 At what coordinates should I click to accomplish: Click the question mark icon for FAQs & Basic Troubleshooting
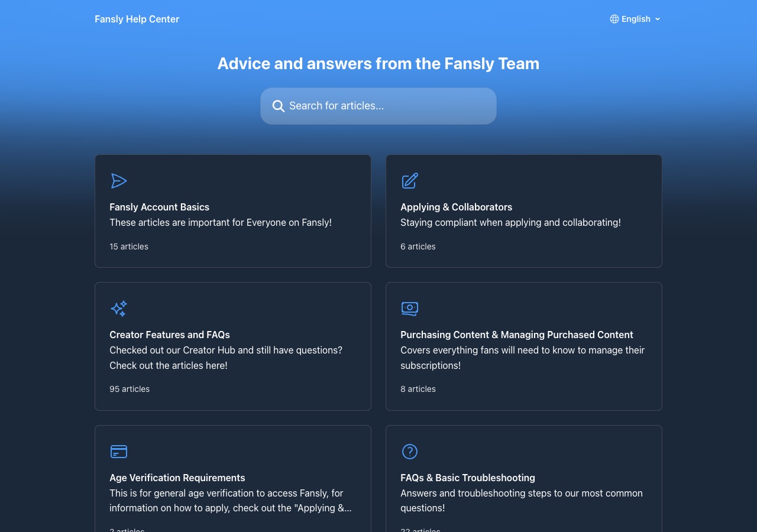point(410,452)
